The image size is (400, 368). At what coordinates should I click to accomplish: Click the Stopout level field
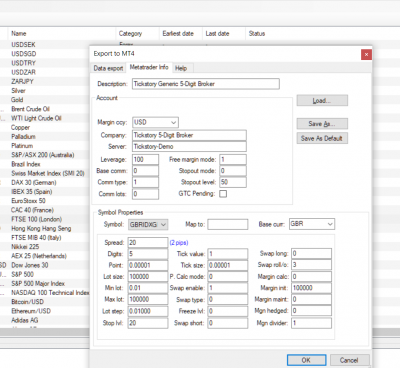point(233,182)
